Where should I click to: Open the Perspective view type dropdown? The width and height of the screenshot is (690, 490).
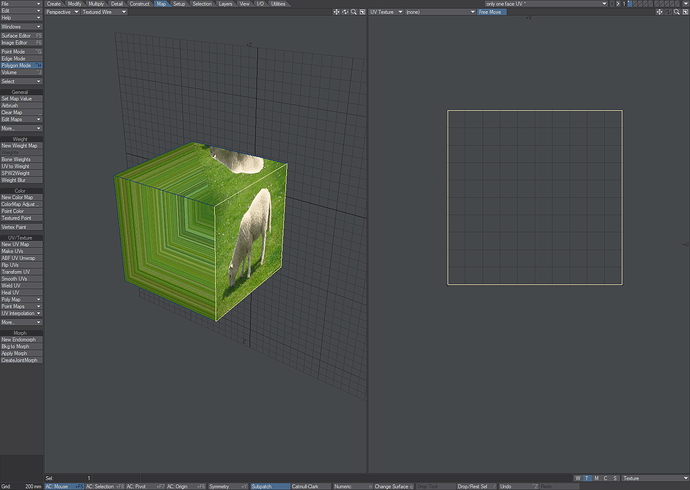coord(62,12)
